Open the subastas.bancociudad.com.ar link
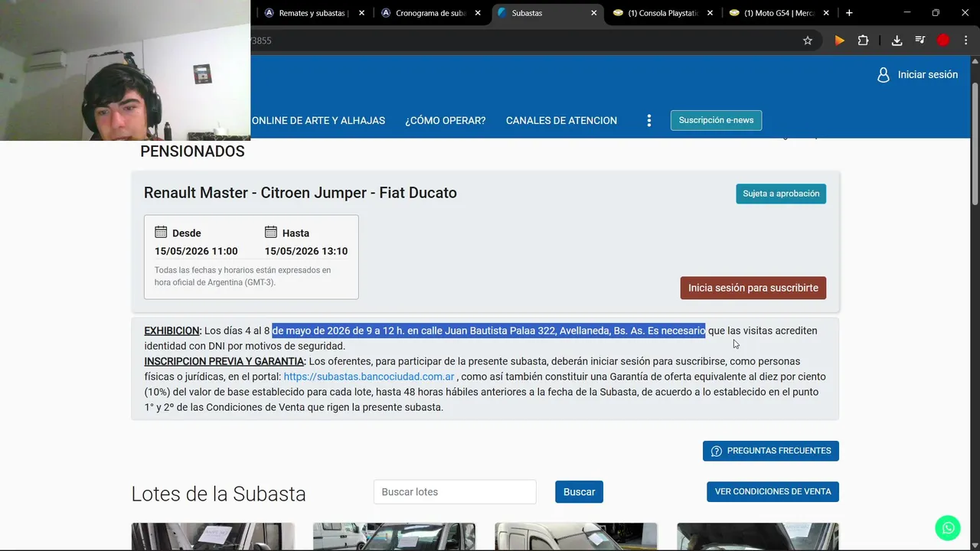980x551 pixels. tap(369, 377)
